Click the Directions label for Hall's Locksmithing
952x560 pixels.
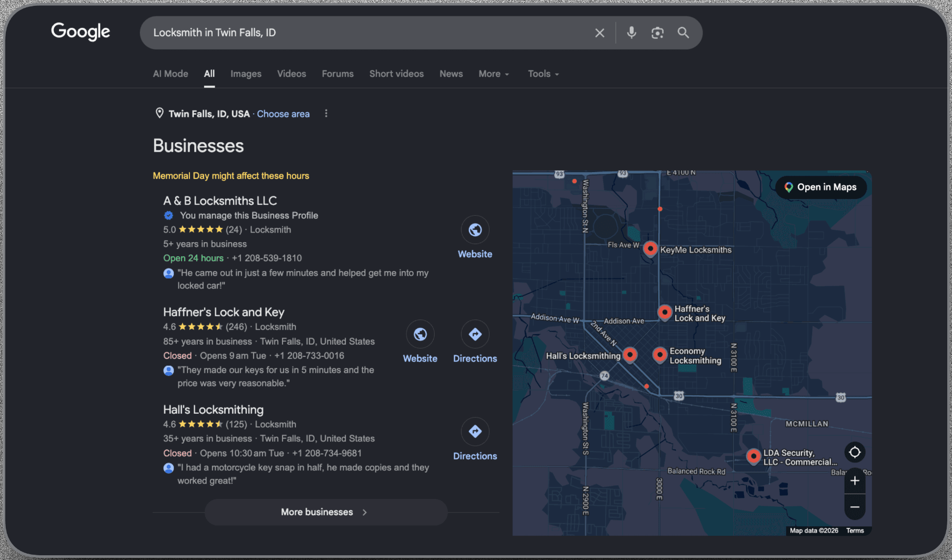coord(475,456)
